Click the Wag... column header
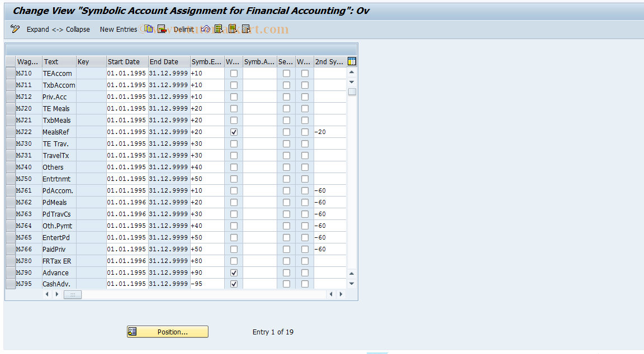 click(x=29, y=61)
